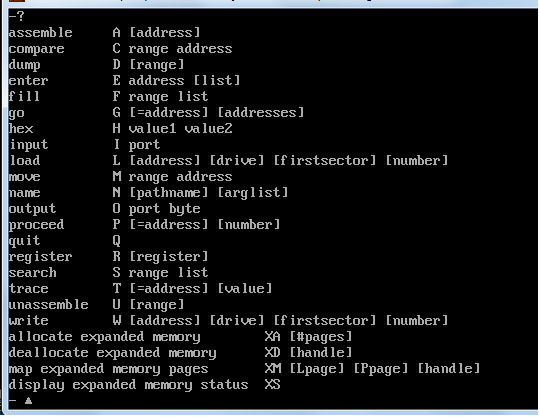Click the "input I port" line
Viewport: 540px width, 417px height.
click(84, 145)
